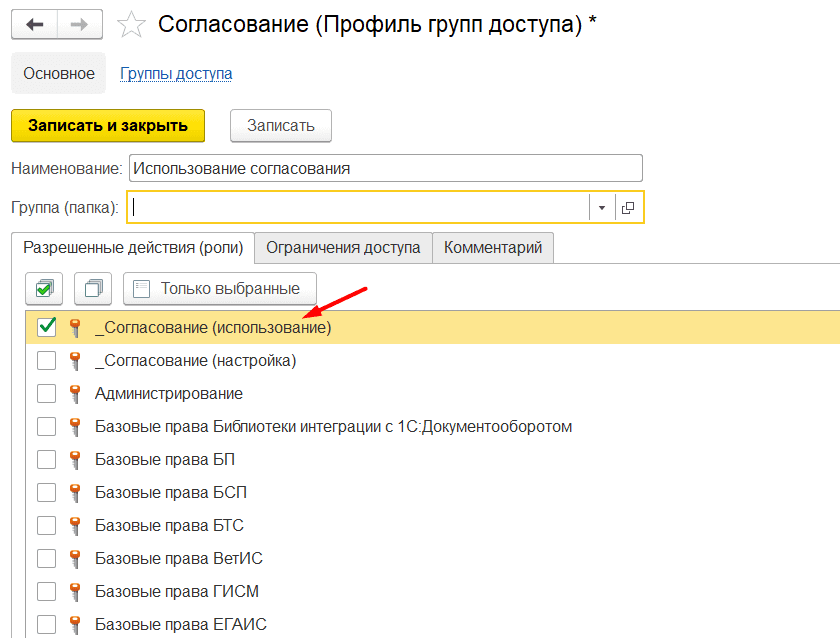840x638 pixels.
Task: Click the back navigation arrow
Action: (35, 25)
